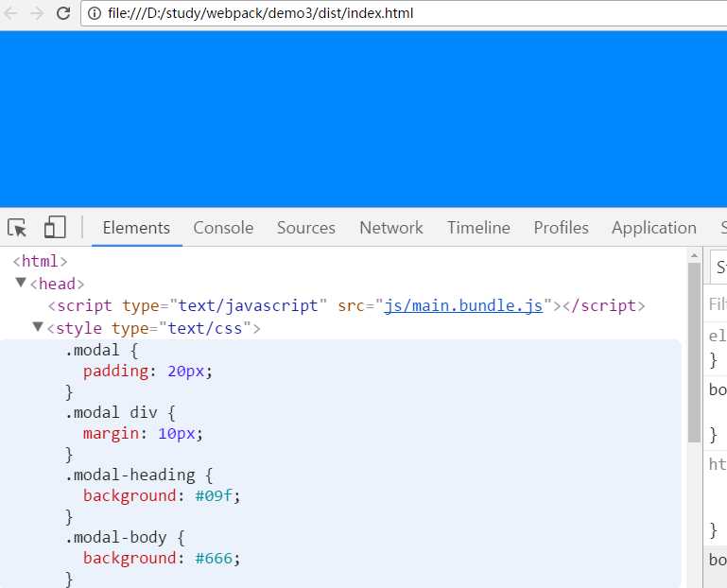Screen dimensions: 727x588
Task: Open the Sources tab
Action: click(x=306, y=228)
